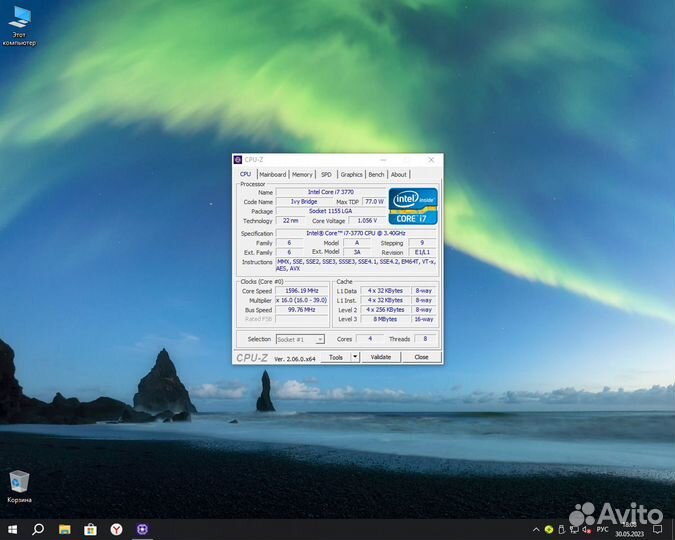Switch to the Memory tab
This screenshot has width=675, height=540.
pyautogui.click(x=302, y=174)
